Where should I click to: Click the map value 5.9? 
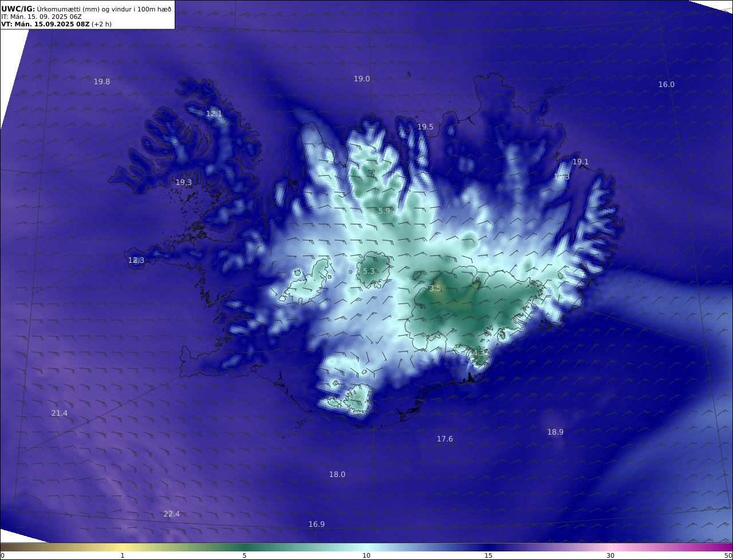pyautogui.click(x=384, y=211)
